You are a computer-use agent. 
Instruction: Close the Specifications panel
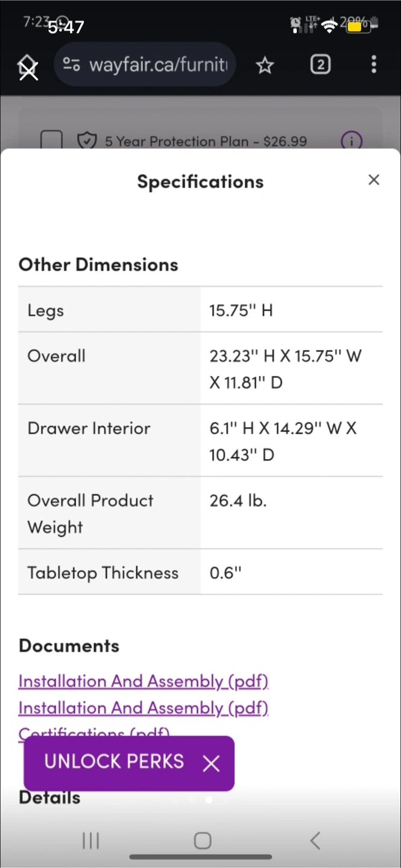[x=374, y=180]
